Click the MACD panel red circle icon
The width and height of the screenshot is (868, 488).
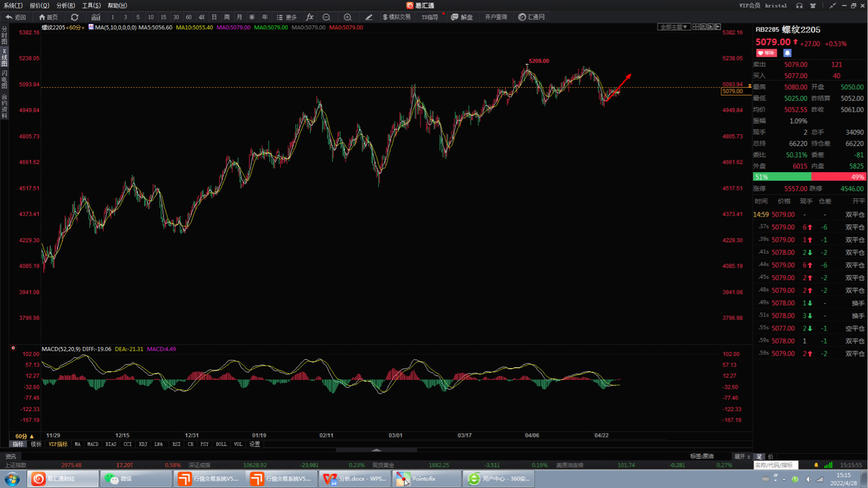click(x=13, y=348)
